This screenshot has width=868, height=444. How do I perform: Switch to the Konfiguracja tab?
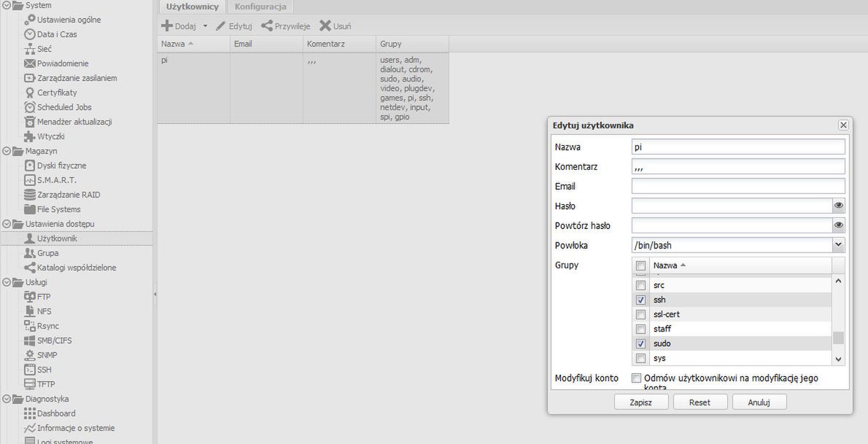click(260, 7)
